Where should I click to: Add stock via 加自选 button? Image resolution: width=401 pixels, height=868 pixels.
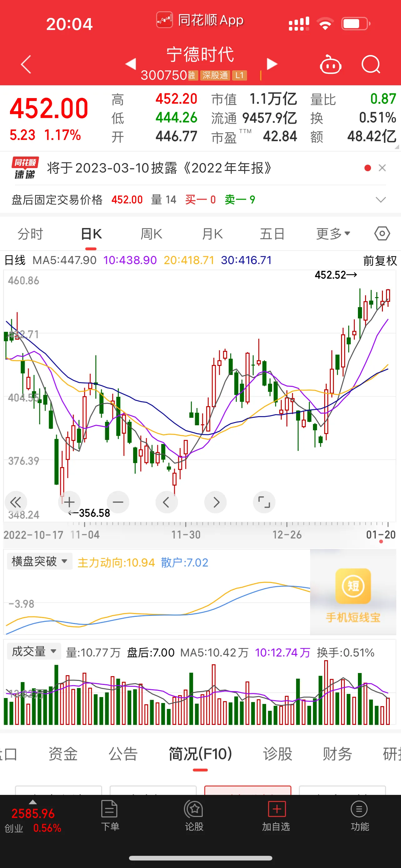pyautogui.click(x=276, y=816)
